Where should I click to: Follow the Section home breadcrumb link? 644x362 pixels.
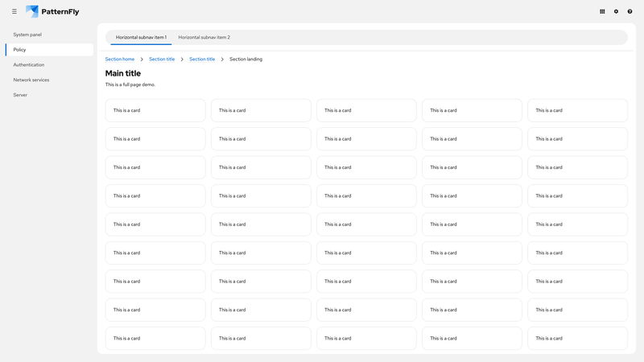[119, 59]
